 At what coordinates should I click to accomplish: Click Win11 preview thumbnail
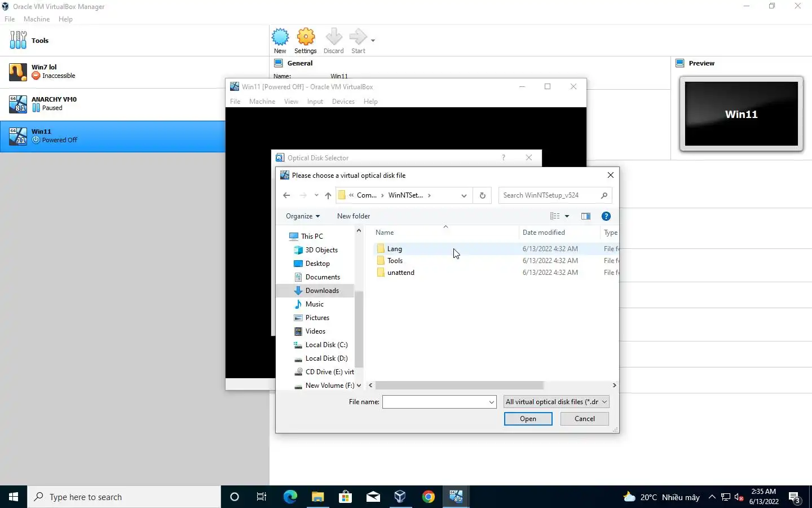(741, 114)
